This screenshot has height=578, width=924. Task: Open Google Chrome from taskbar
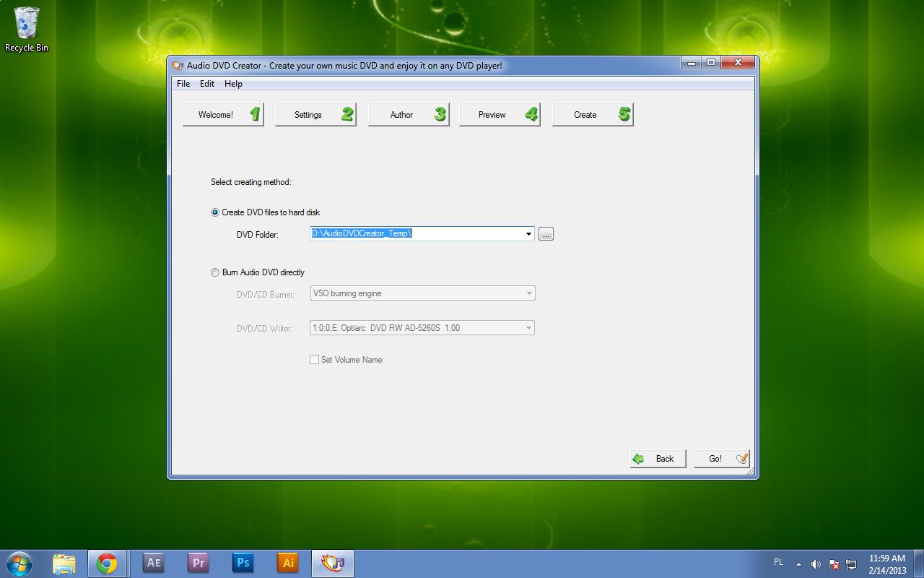point(107,563)
